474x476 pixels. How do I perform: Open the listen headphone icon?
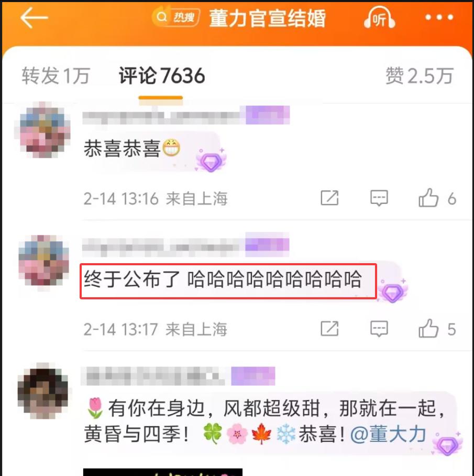coord(379,17)
